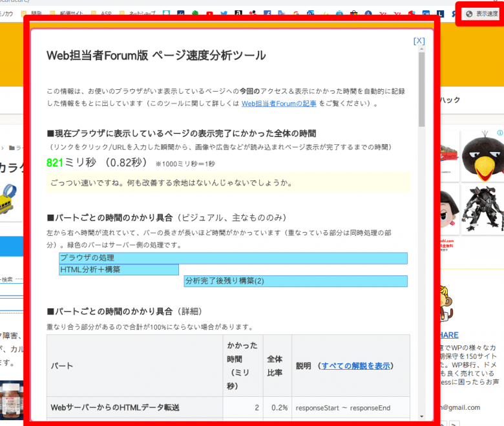Click the robot figure ad thumbnail
The width and height of the screenshot is (504, 426).
point(483,209)
